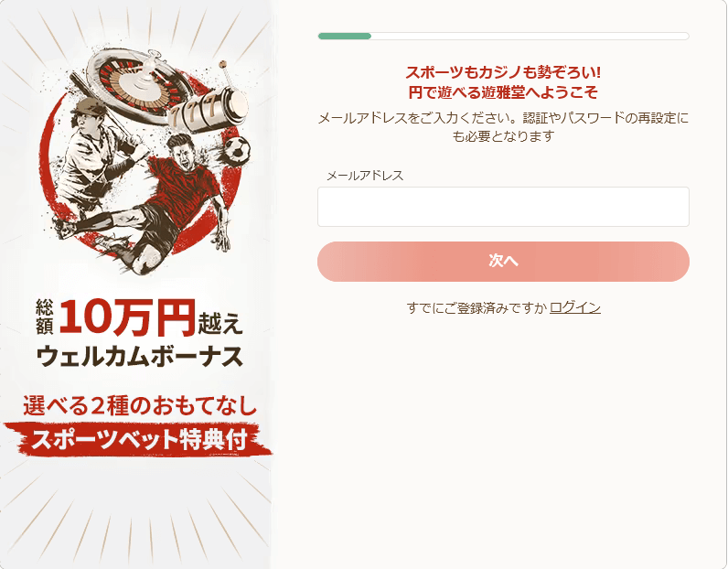This screenshot has height=569, width=728.
Task: Open the ログイン link
Action: pyautogui.click(x=574, y=307)
